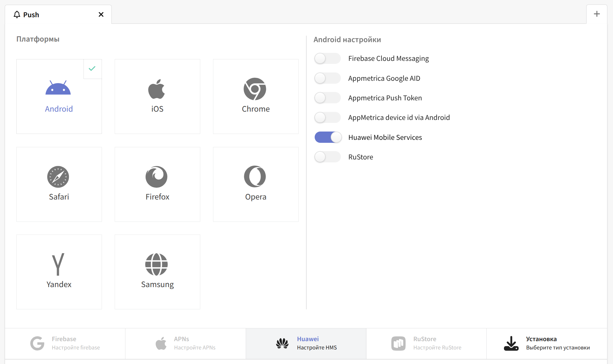Disable the Huawei Mobile Services toggle
This screenshot has height=364, width=613.
328,137
